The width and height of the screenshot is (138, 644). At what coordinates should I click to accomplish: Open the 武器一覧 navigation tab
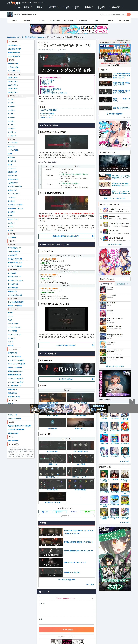tap(110, 21)
